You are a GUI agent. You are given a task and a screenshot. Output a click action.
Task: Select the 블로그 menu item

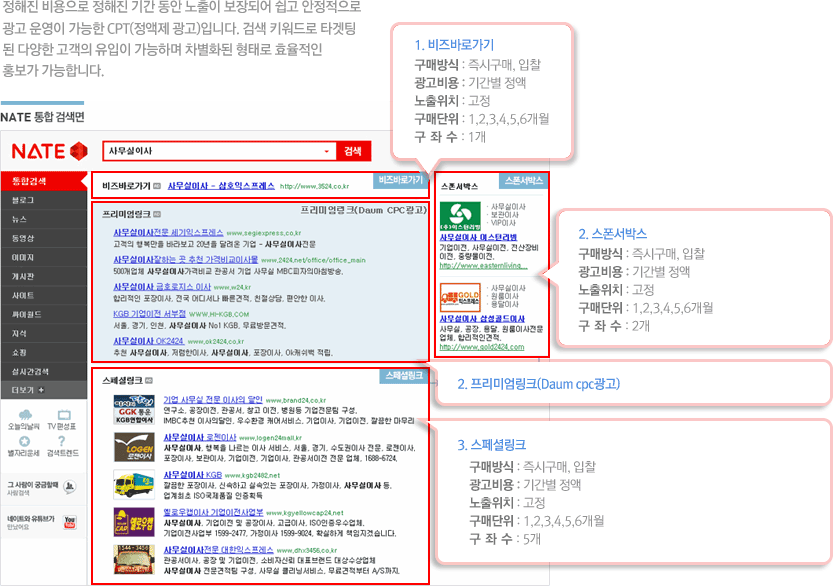(x=44, y=200)
